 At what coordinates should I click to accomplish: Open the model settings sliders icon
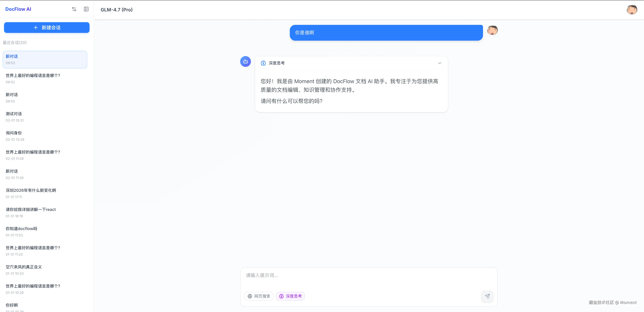(74, 9)
